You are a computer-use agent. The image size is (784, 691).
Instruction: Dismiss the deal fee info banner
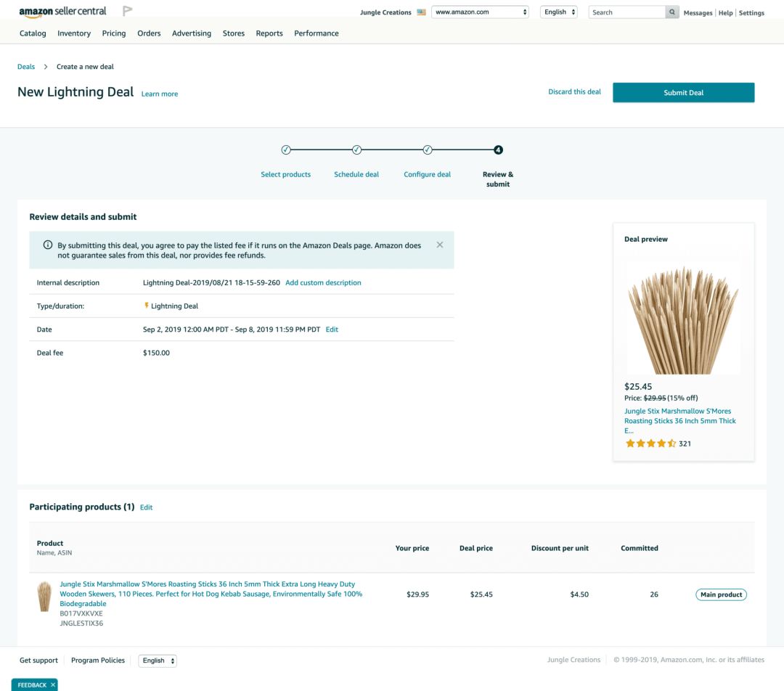439,245
